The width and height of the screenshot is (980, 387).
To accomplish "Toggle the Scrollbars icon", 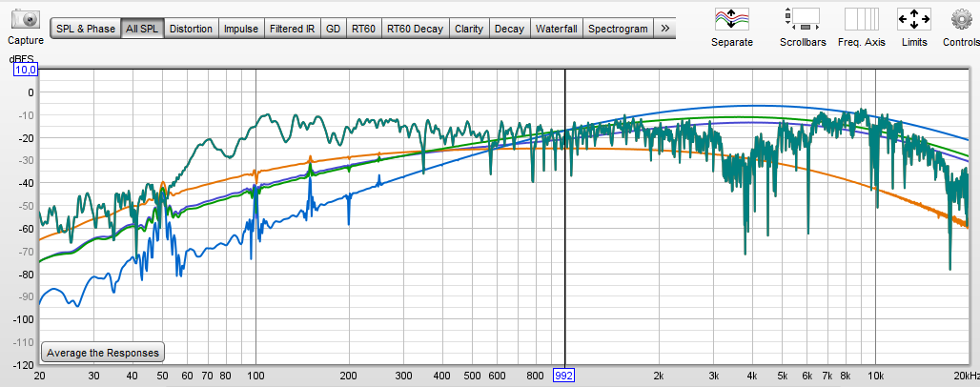I will (x=802, y=20).
